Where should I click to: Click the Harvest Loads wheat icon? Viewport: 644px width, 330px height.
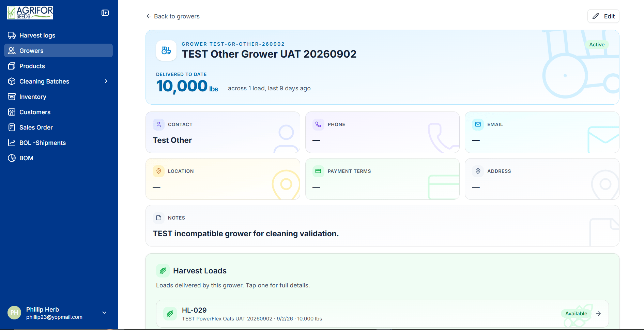[x=163, y=271]
